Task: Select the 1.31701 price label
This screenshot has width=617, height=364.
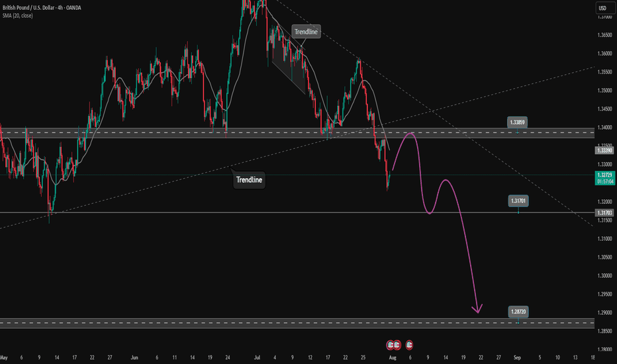Action: (x=518, y=201)
